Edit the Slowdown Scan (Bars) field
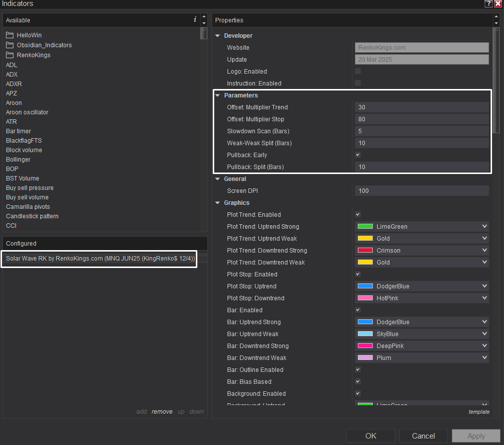This screenshot has width=504, height=445. (x=421, y=131)
